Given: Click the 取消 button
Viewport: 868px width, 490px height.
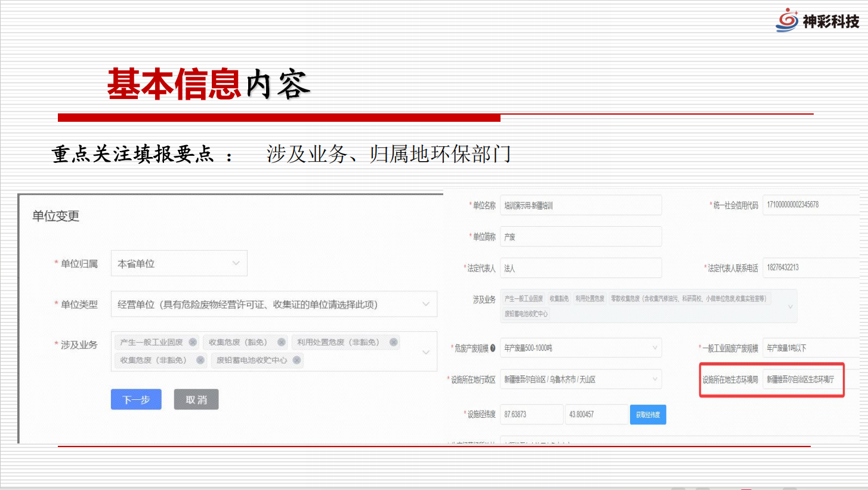Looking at the screenshot, I should [196, 400].
